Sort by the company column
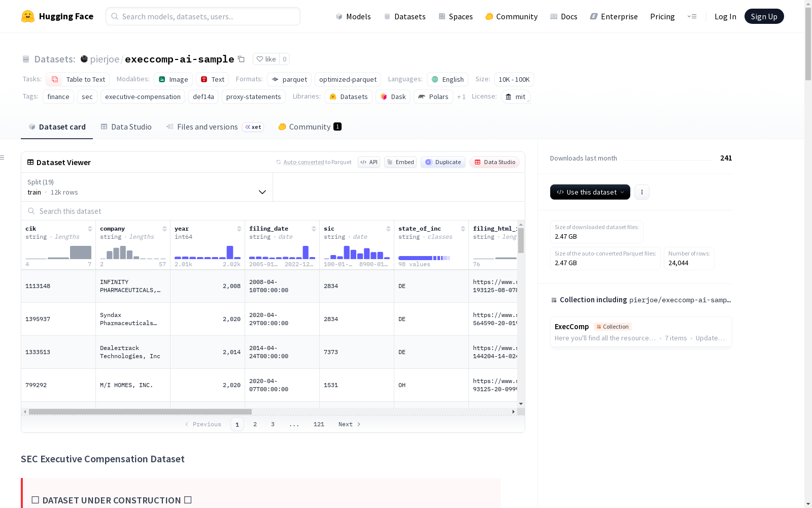 tap(164, 229)
